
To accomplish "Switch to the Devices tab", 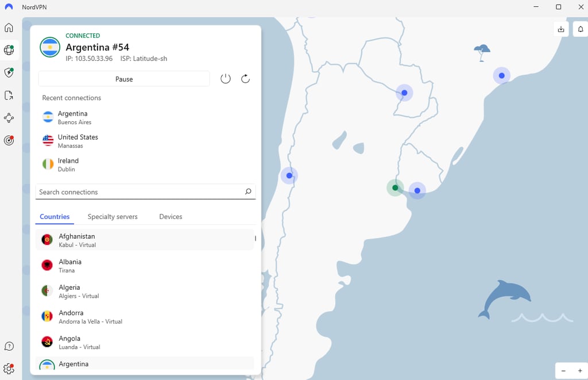I will pyautogui.click(x=171, y=217).
